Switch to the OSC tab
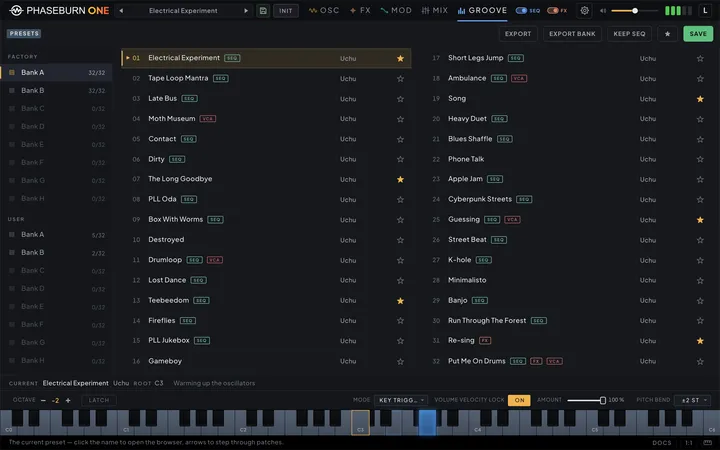The height and width of the screenshot is (450, 720). pyautogui.click(x=324, y=11)
